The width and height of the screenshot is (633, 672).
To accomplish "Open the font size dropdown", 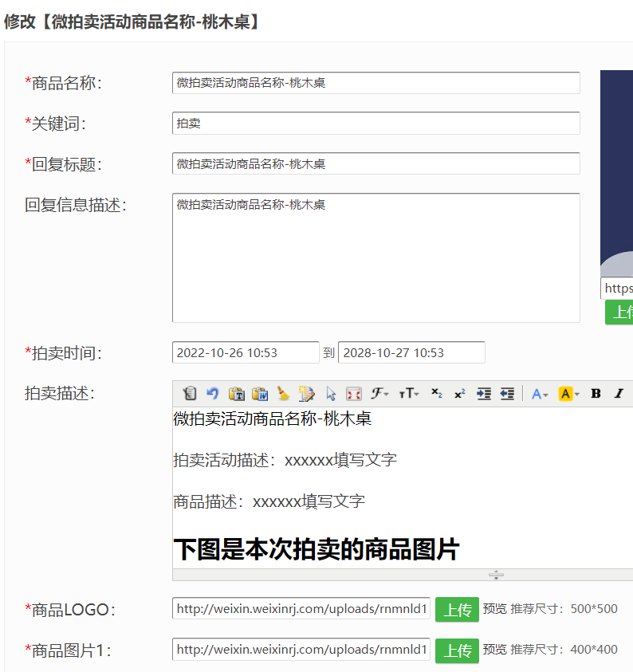I will click(x=408, y=394).
